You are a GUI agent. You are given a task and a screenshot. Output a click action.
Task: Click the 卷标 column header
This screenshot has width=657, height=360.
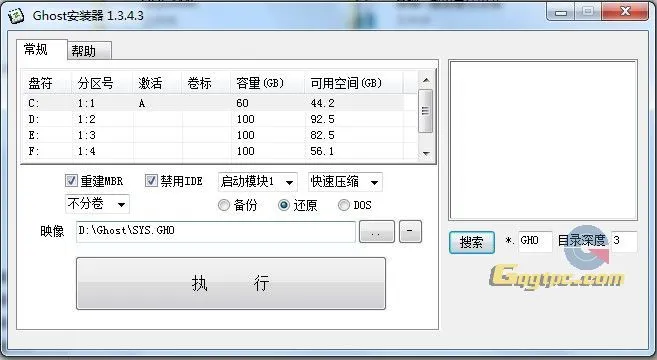(x=206, y=83)
